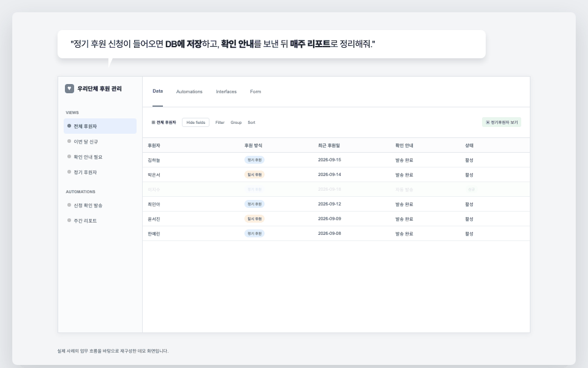Image resolution: width=588 pixels, height=368 pixels.
Task: Click the 활성 status in 윤서진 row
Action: coord(469,219)
